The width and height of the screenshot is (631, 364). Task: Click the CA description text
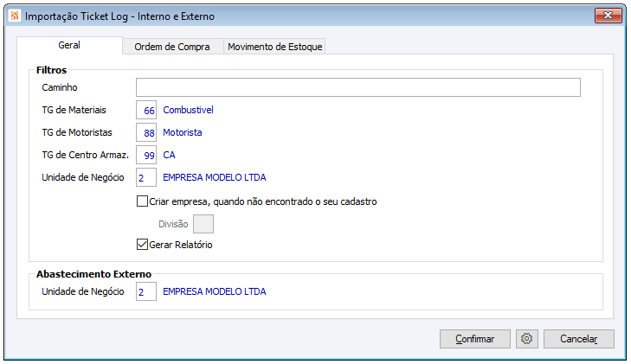(x=169, y=155)
